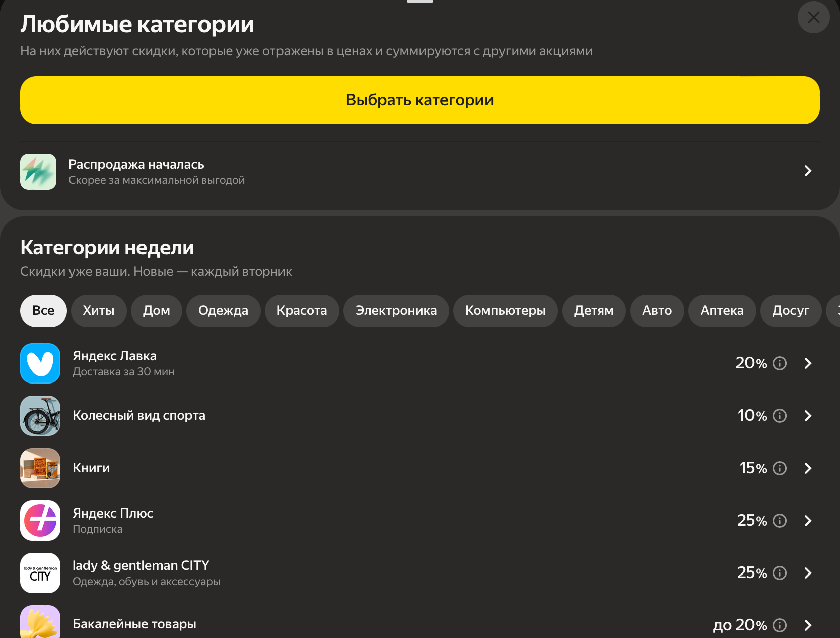
Task: Select the Хиты filter tab
Action: point(99,311)
